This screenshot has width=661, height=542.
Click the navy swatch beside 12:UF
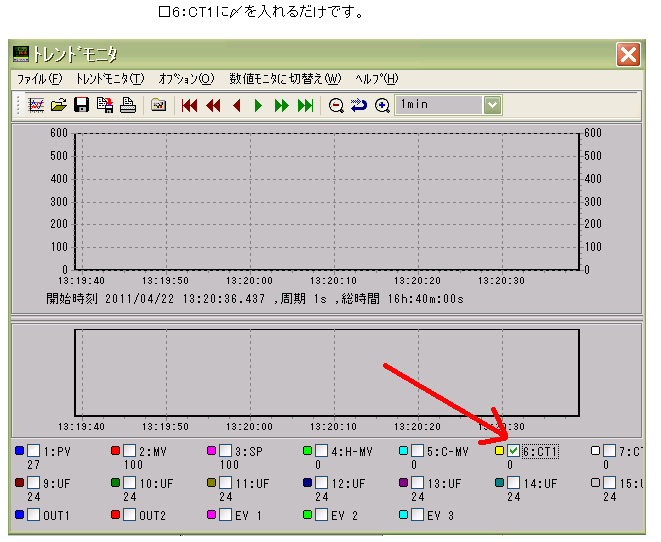tap(307, 482)
